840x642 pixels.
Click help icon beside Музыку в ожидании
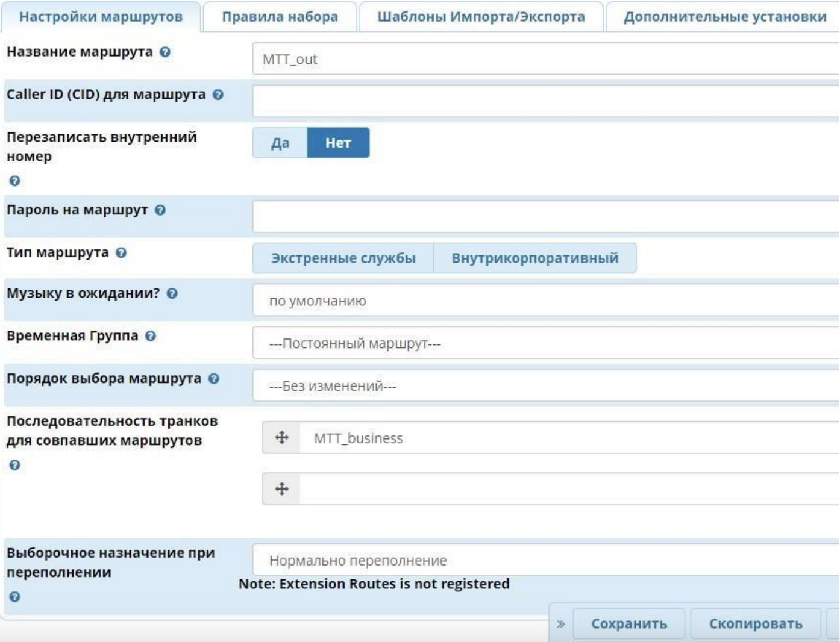click(x=172, y=294)
